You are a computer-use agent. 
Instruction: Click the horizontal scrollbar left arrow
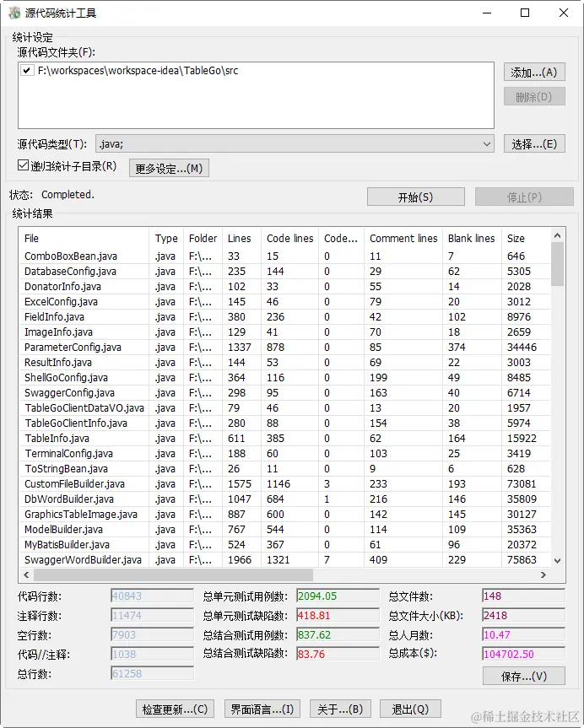[x=26, y=574]
